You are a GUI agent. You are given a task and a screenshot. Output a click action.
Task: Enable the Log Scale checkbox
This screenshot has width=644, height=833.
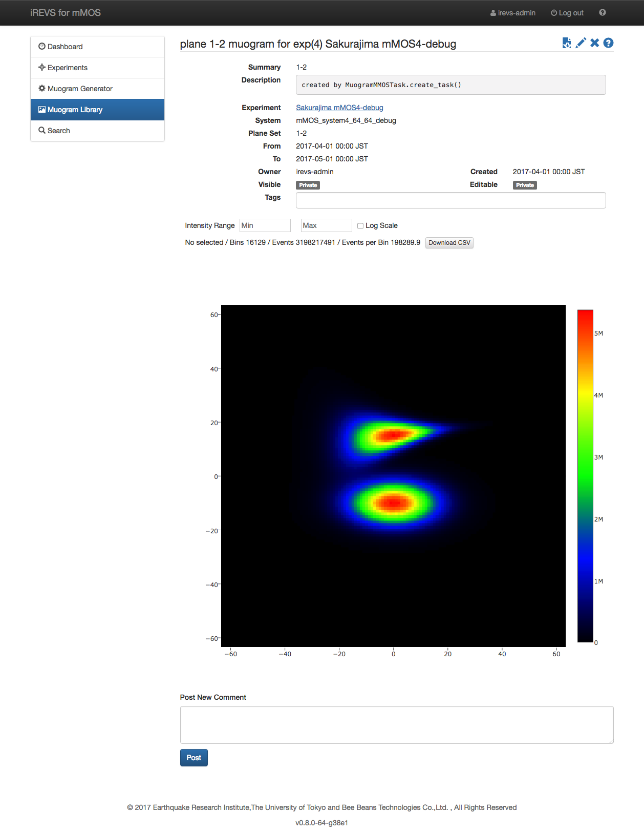click(x=360, y=226)
